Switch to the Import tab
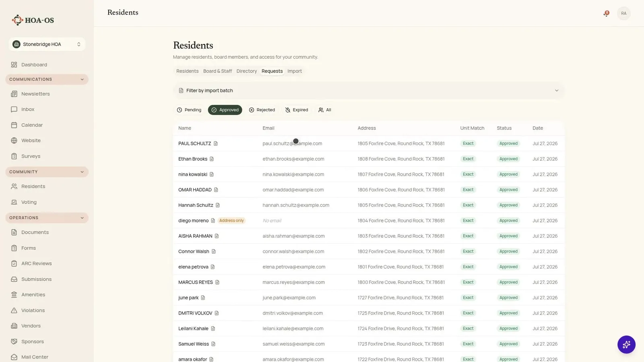Screen dimensions: 644x362 point(295,71)
